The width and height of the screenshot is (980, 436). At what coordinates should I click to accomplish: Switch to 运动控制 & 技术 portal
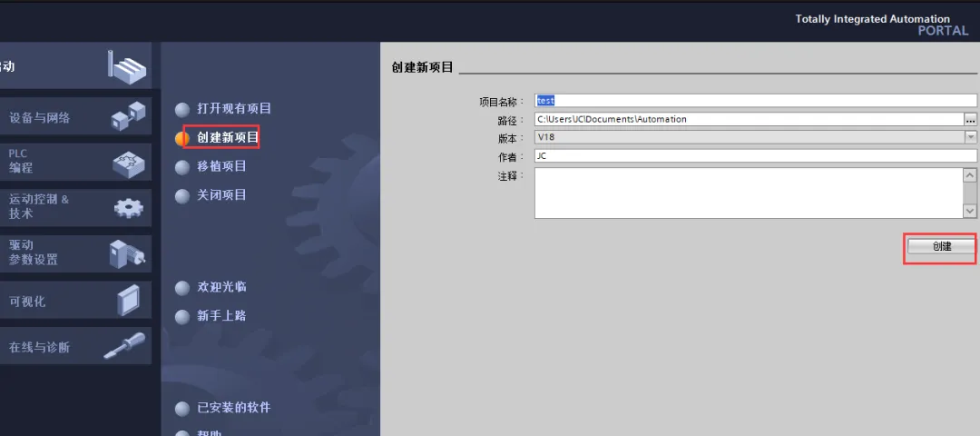pyautogui.click(x=75, y=208)
